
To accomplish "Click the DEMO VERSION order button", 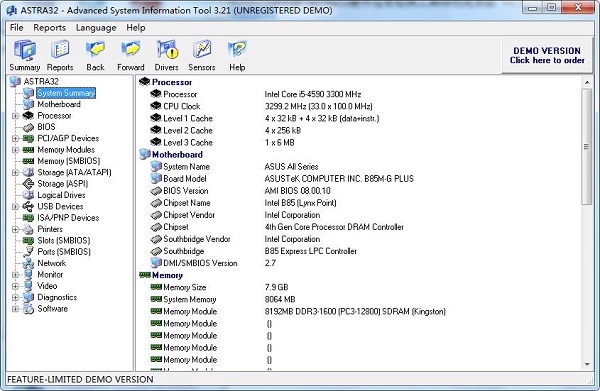I will pos(547,55).
